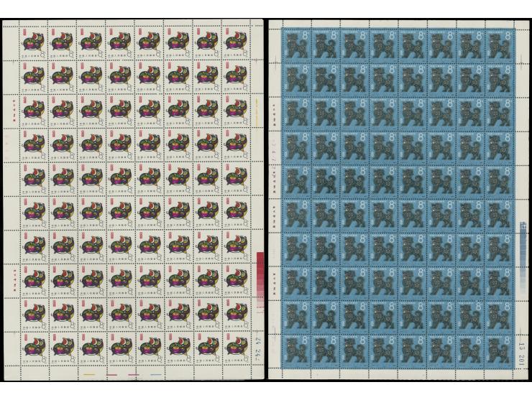Select the blue dog stamp sheet image
Screen dimensions: 532x400
click(x=399, y=200)
